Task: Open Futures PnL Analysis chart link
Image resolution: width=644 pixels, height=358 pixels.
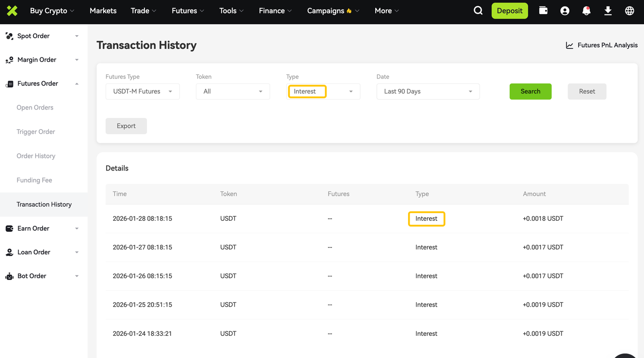Action: click(x=602, y=45)
